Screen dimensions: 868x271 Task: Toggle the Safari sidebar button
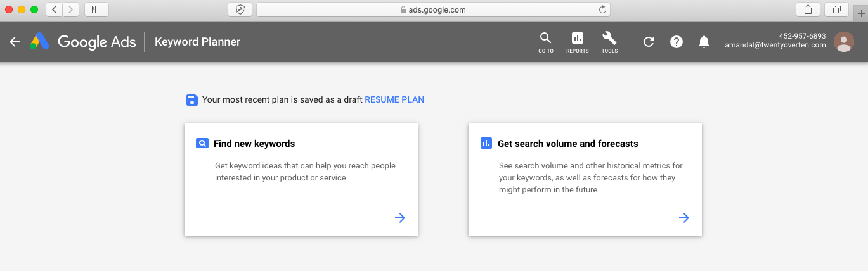pyautogui.click(x=96, y=9)
